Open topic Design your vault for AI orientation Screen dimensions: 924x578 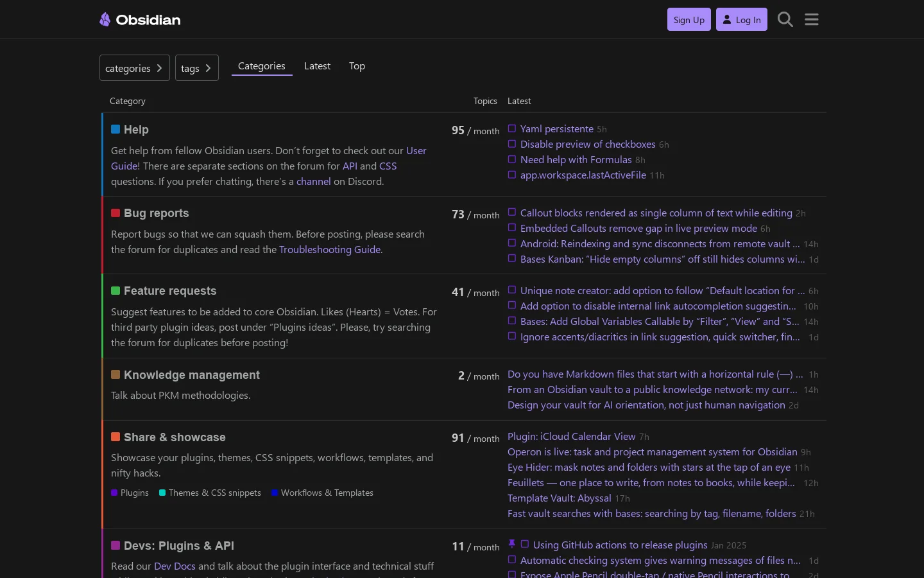pyautogui.click(x=646, y=405)
